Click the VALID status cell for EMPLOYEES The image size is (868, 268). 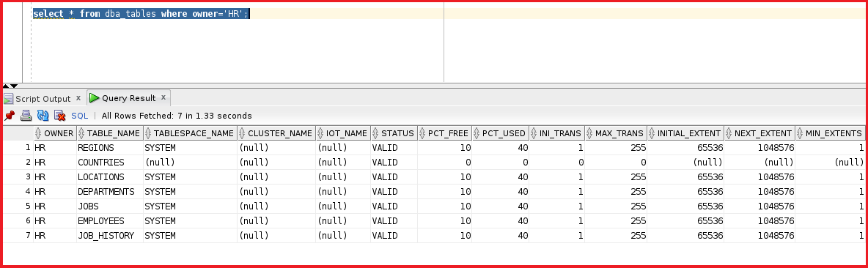[394, 220]
